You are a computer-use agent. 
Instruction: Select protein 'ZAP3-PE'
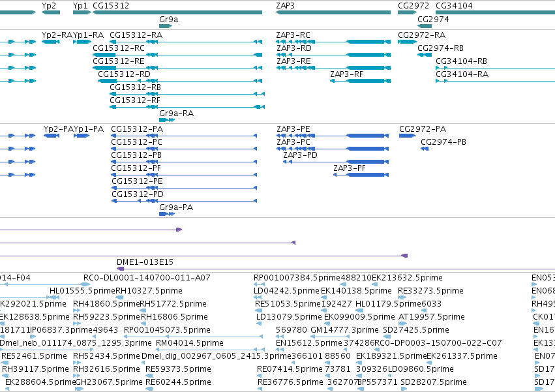coord(293,129)
